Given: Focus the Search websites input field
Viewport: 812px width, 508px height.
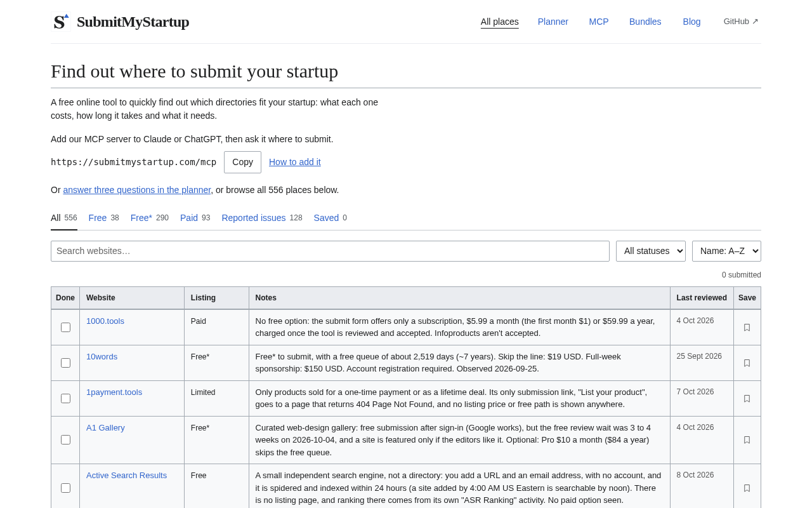Looking at the screenshot, I should pos(330,251).
